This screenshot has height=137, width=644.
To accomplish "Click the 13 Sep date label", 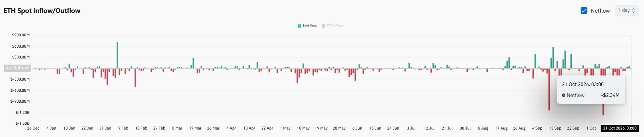I will [x=555, y=128].
